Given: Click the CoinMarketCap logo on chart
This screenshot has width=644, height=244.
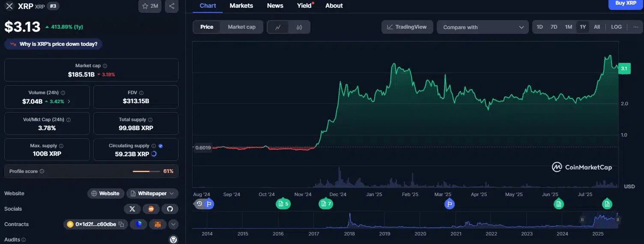Looking at the screenshot, I should click(x=581, y=167).
